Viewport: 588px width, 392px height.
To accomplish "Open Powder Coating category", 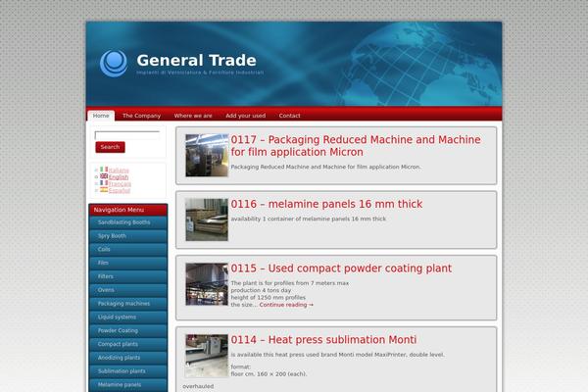I will tap(128, 330).
